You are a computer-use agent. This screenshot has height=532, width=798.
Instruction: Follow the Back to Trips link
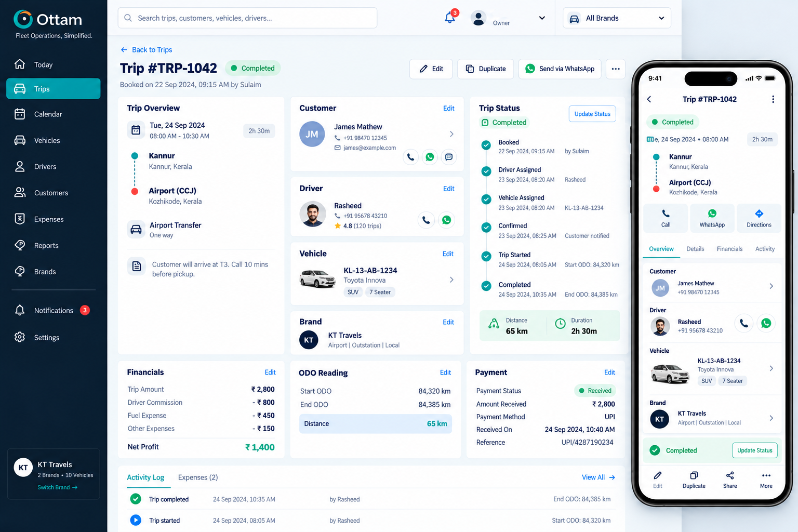pyautogui.click(x=147, y=50)
